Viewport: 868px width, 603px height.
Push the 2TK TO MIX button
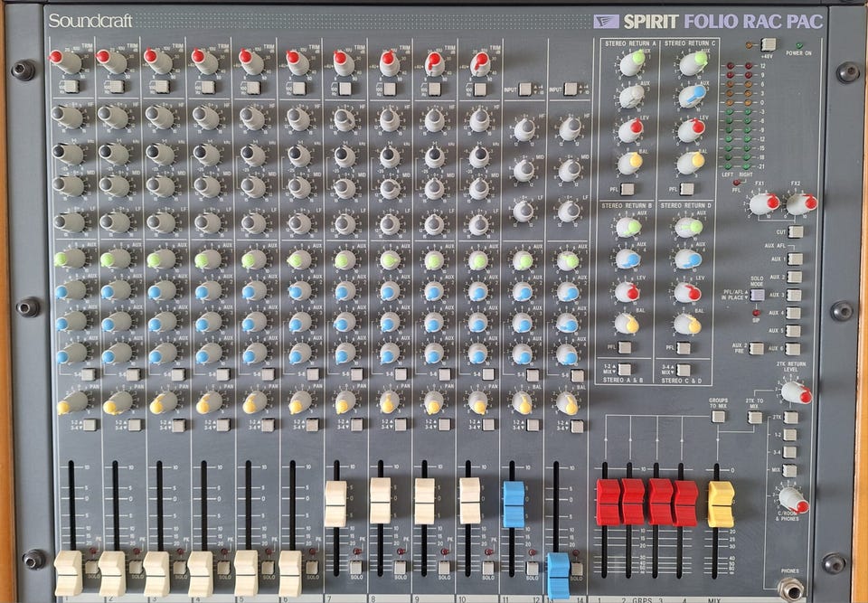coord(754,417)
